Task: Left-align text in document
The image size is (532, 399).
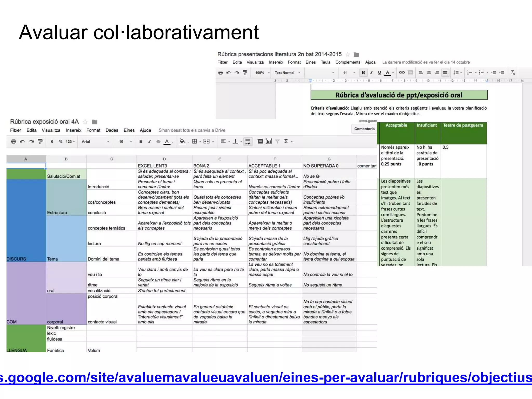Action: point(421,72)
